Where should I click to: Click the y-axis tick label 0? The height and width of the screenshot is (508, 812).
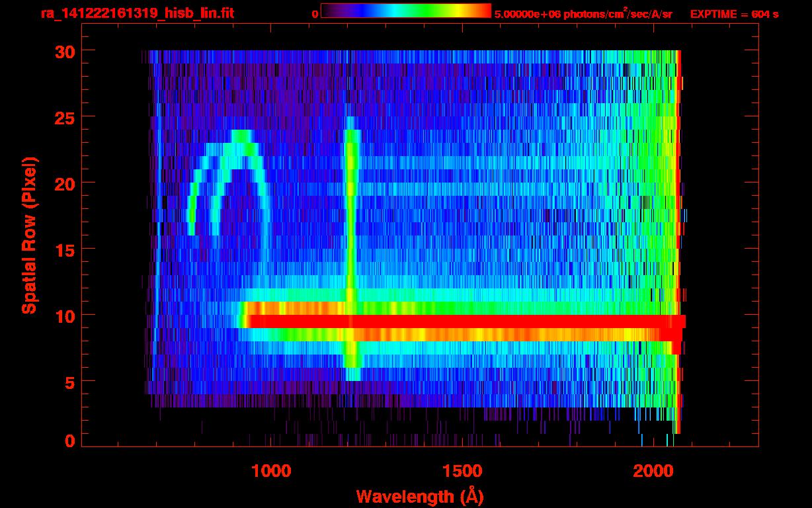pyautogui.click(x=69, y=441)
